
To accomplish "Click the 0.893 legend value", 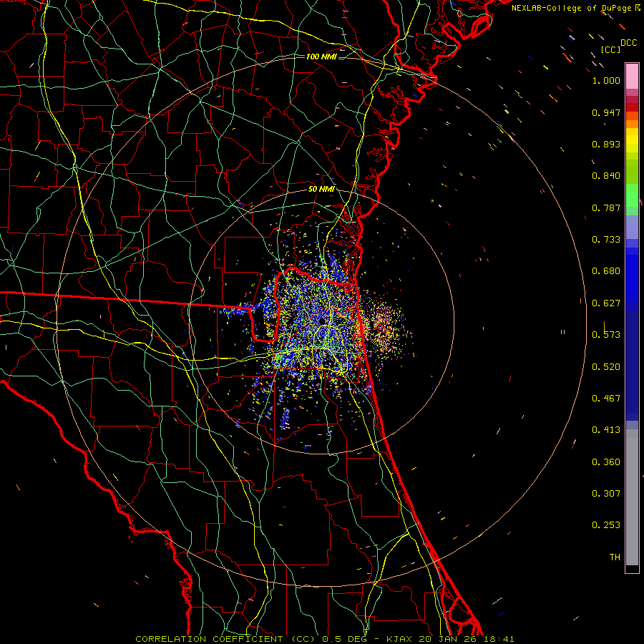I will click(x=606, y=144).
